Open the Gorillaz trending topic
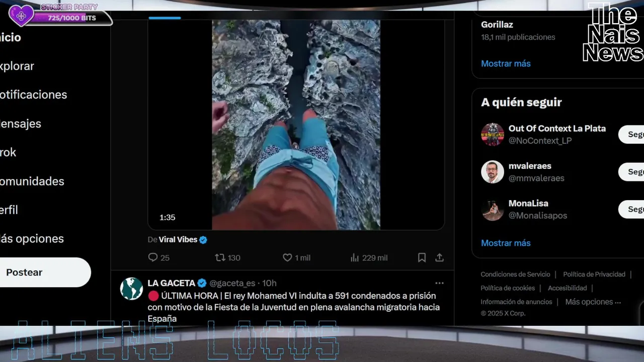The image size is (644, 362). coord(497,24)
